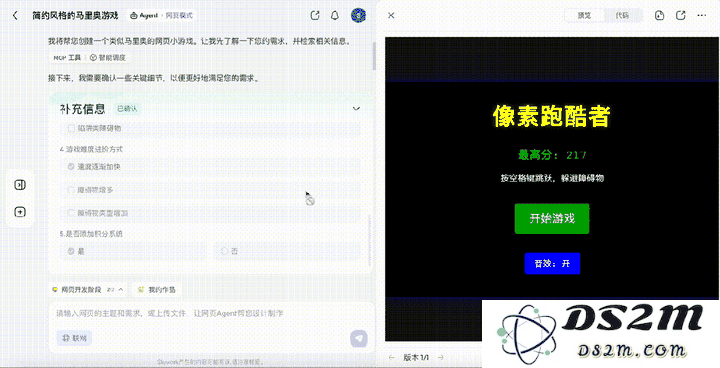Click the green 开始游戏 button
Screen dimensions: 720x368
[x=552, y=219]
